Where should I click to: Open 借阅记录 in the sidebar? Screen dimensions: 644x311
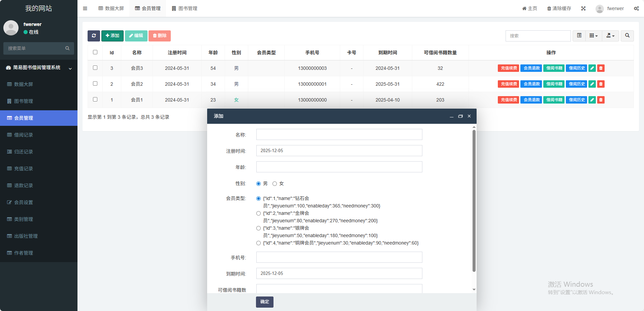[24, 135]
